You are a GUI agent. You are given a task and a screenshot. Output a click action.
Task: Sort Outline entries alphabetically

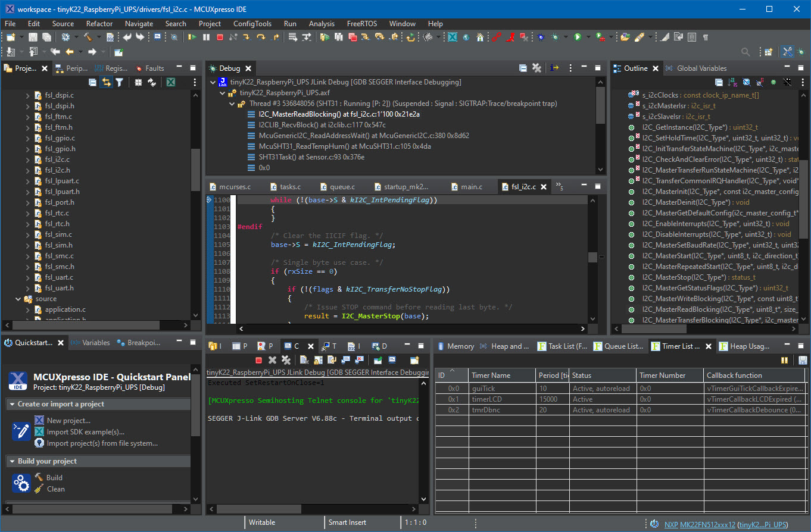tap(732, 82)
